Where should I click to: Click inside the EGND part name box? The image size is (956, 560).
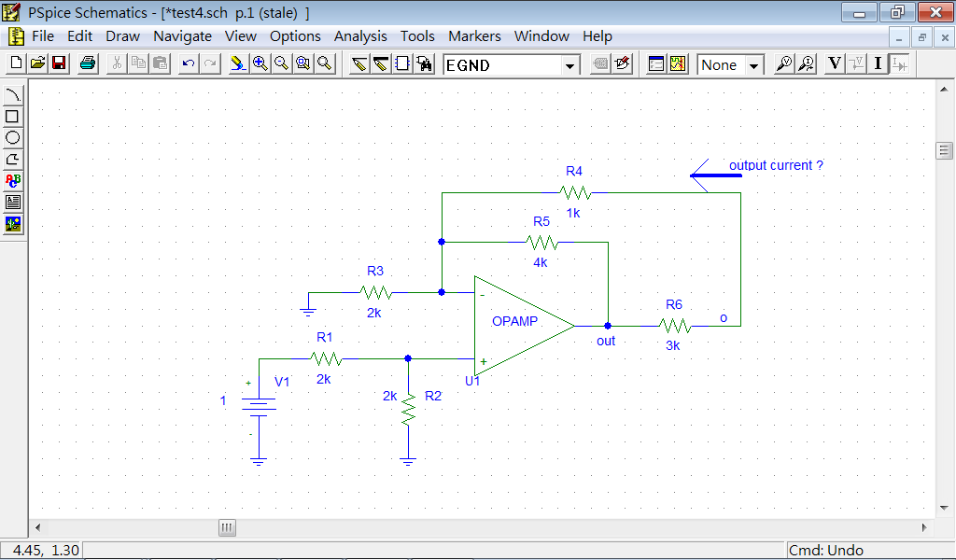tap(502, 65)
